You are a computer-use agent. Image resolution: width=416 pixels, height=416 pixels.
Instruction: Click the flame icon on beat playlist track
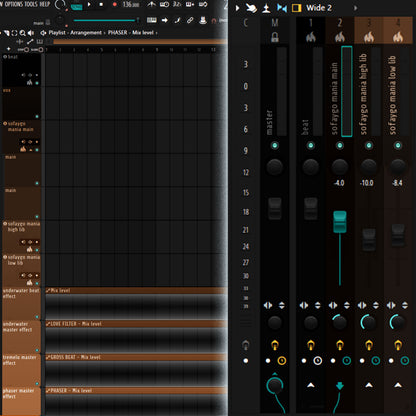point(30,82)
